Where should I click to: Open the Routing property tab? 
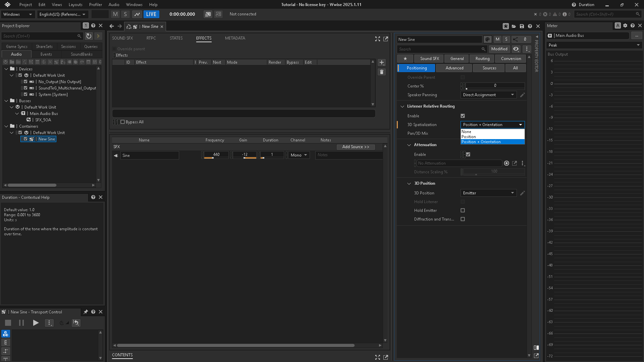tap(483, 59)
